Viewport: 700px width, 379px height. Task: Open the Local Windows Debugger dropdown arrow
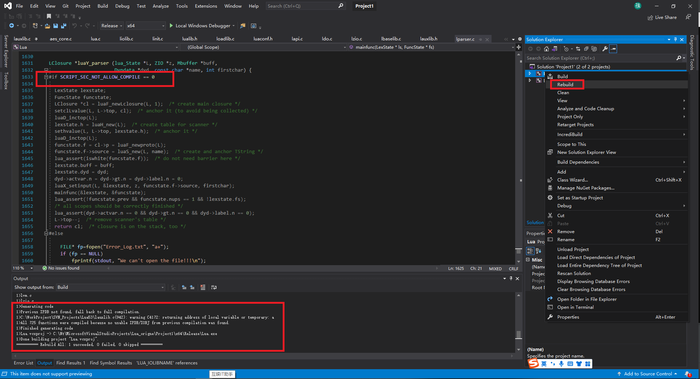pyautogui.click(x=233, y=26)
